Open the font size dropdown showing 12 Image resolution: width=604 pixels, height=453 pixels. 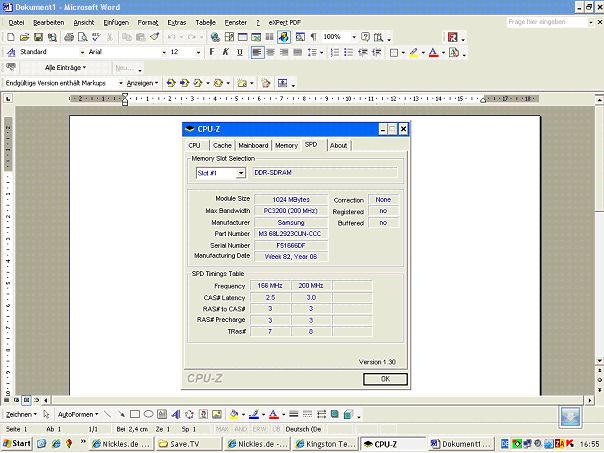(x=198, y=52)
